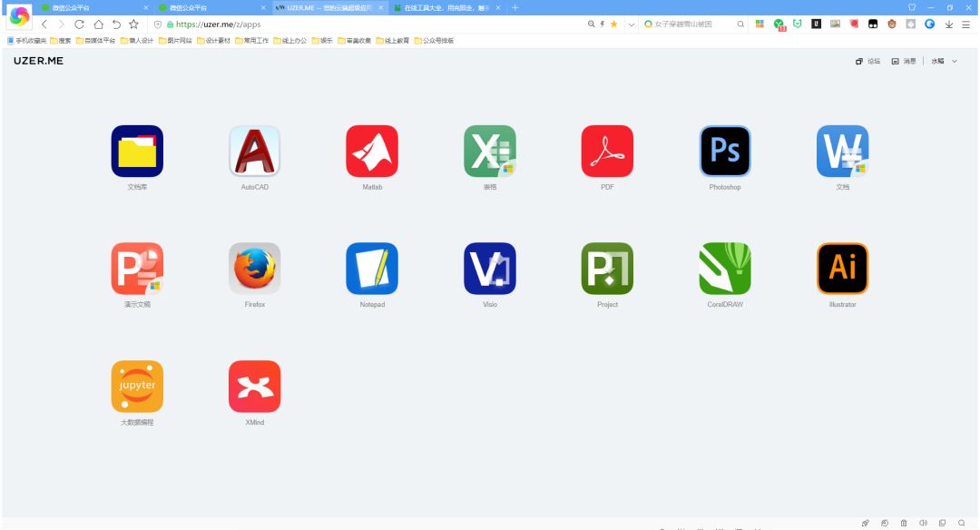Open the browser downloads icon
Viewport: 980px width, 530px height.
949,25
